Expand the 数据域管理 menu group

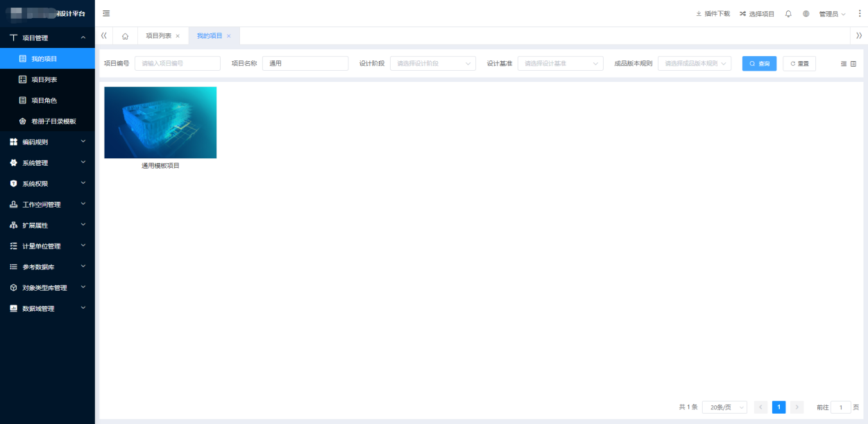point(47,308)
